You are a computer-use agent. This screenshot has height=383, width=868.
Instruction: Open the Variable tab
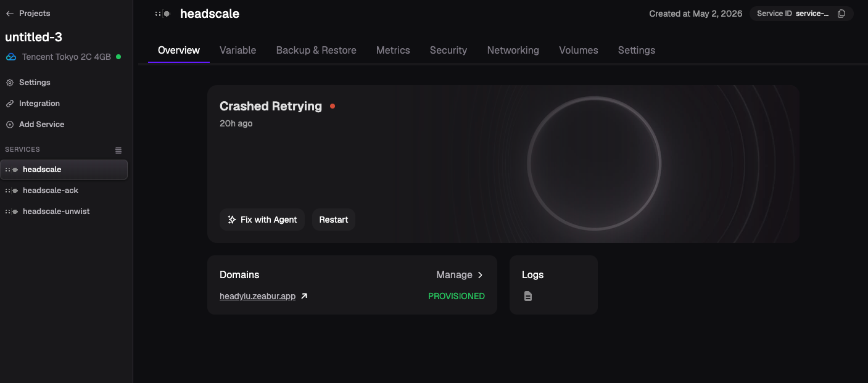pos(238,51)
